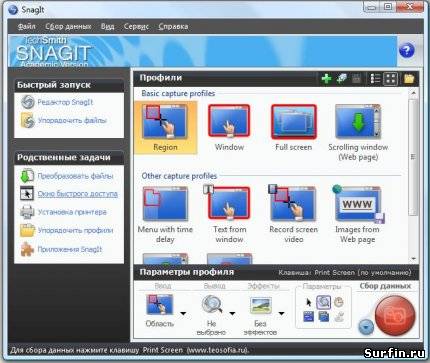Select the Scrolling window (Web page) profile
This screenshot has width=430, height=363.
(358, 133)
